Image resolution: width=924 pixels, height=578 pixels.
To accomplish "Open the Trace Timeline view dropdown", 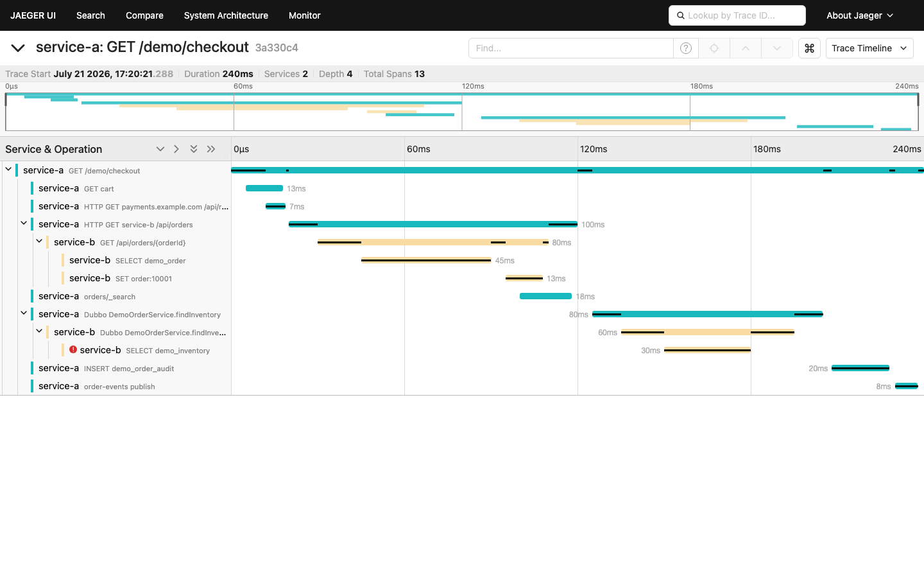I will (869, 48).
